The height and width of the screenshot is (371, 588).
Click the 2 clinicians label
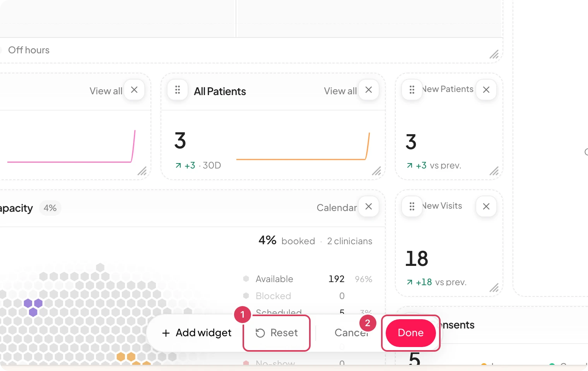pyautogui.click(x=350, y=241)
